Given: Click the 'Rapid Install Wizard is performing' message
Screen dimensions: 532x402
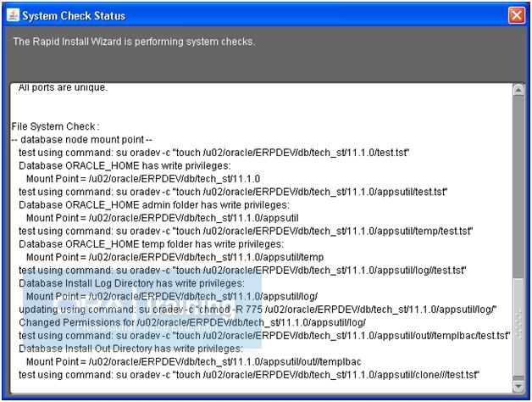Looking at the screenshot, I should (x=134, y=42).
